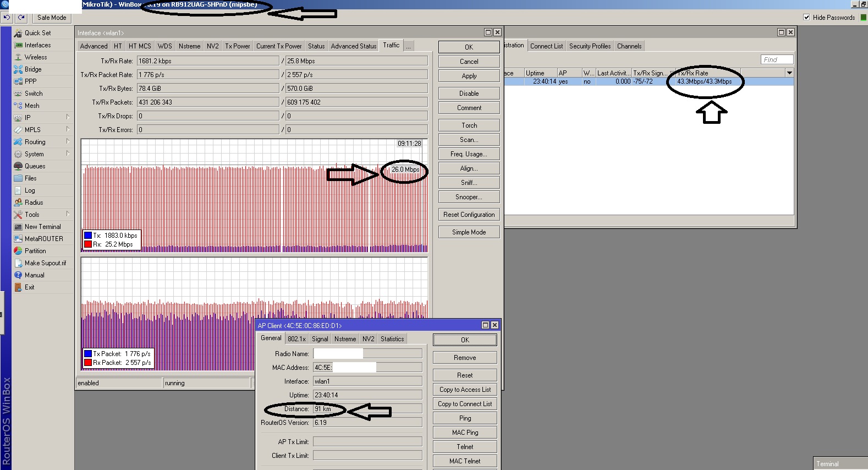Select the Traffic tab
Viewport: 868px width, 470px height.
[x=391, y=45]
